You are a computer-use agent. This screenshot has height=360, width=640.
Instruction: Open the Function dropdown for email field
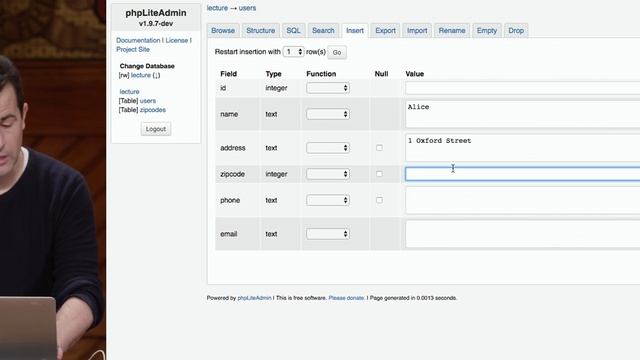point(328,234)
